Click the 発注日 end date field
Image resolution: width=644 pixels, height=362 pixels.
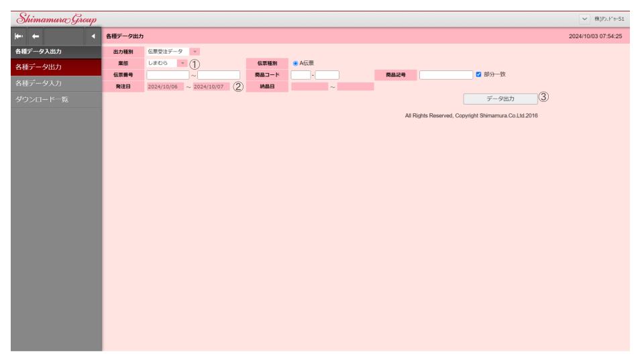click(211, 86)
